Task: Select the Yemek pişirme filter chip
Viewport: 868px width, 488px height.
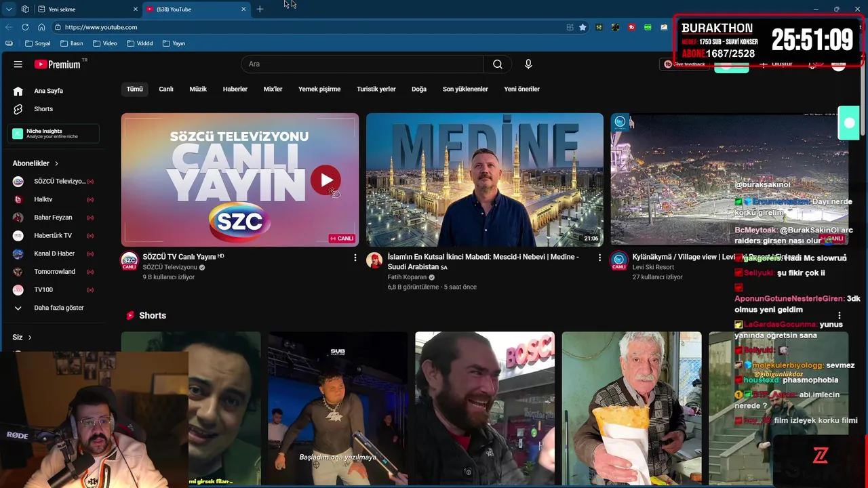Action: point(319,89)
